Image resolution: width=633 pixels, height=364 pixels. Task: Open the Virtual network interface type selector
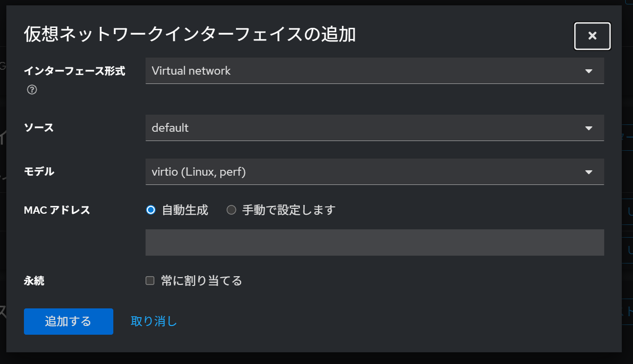[x=375, y=71]
